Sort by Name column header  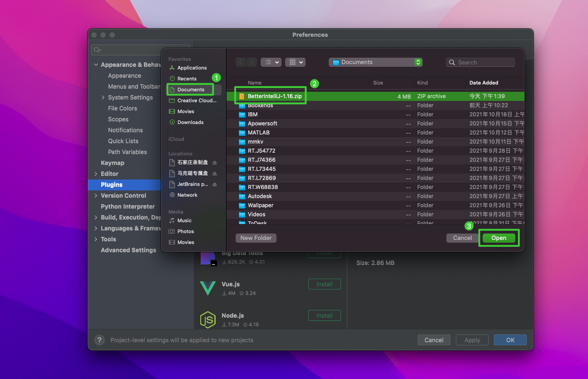pos(255,83)
